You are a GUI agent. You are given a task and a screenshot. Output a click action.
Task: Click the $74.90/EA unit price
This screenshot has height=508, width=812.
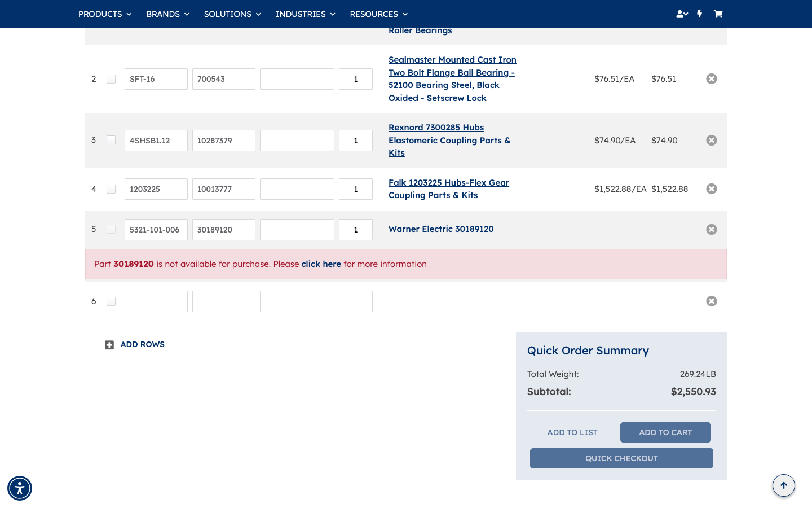(x=615, y=141)
